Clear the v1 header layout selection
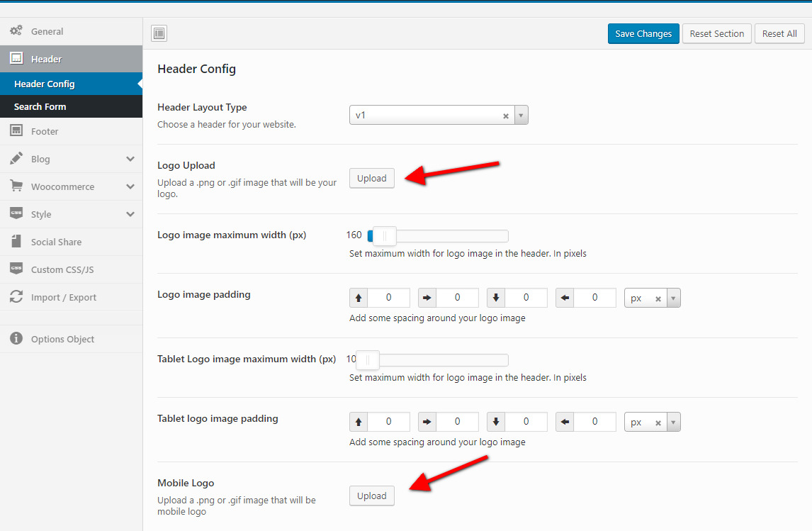Image resolution: width=812 pixels, height=531 pixels. (506, 116)
